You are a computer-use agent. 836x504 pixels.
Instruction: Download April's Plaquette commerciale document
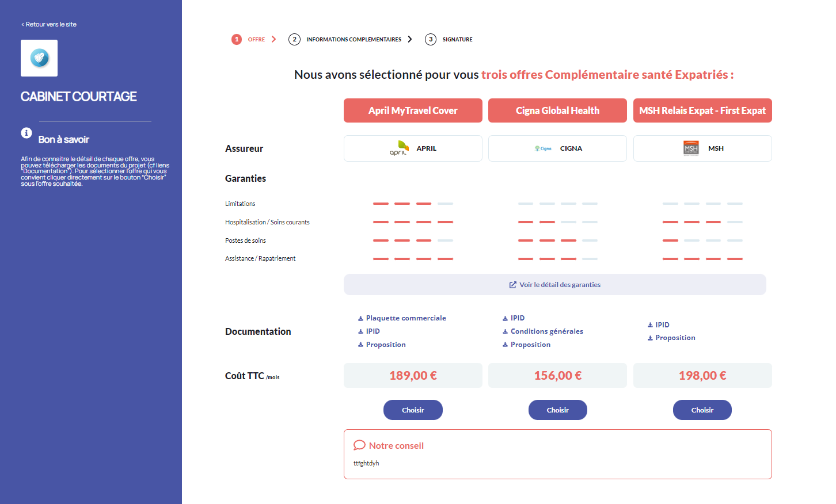tap(405, 318)
